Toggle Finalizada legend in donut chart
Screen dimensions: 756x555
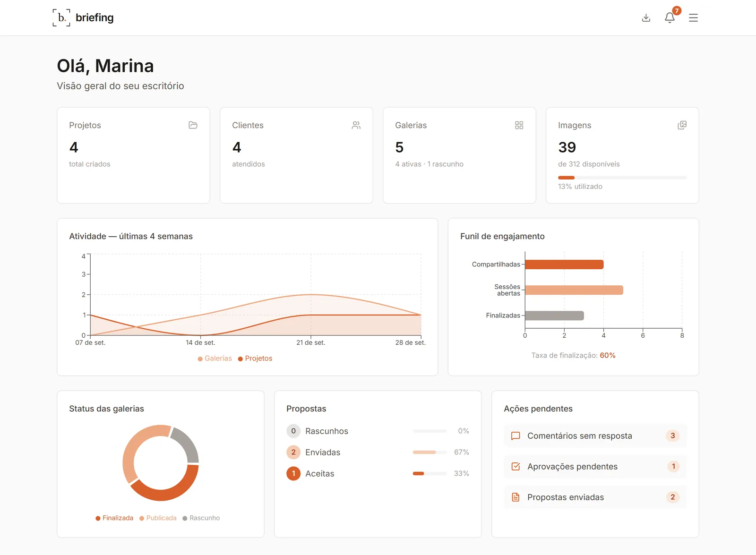tap(114, 518)
